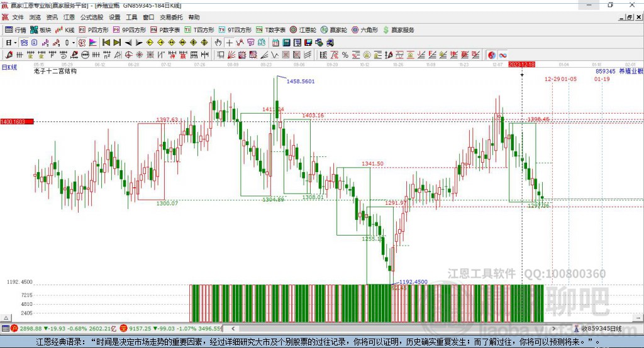The width and height of the screenshot is (644, 348).
Task: Open the 文件 menu
Action: [x=18, y=17]
